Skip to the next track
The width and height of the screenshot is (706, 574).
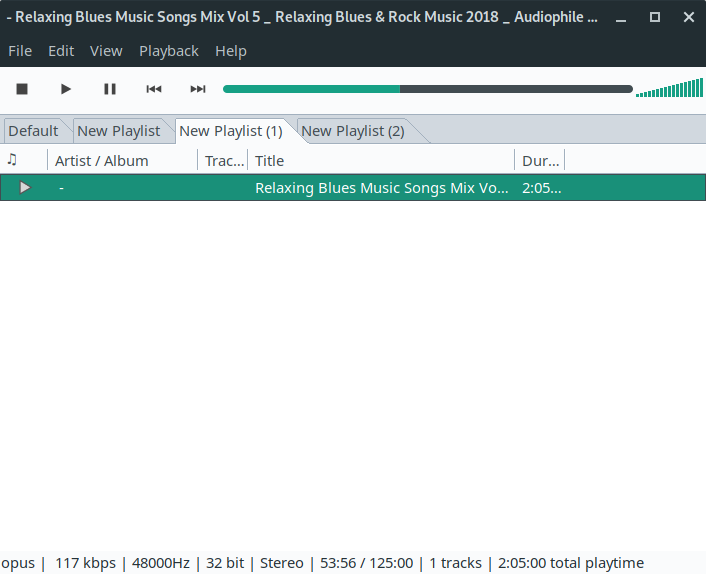(198, 89)
